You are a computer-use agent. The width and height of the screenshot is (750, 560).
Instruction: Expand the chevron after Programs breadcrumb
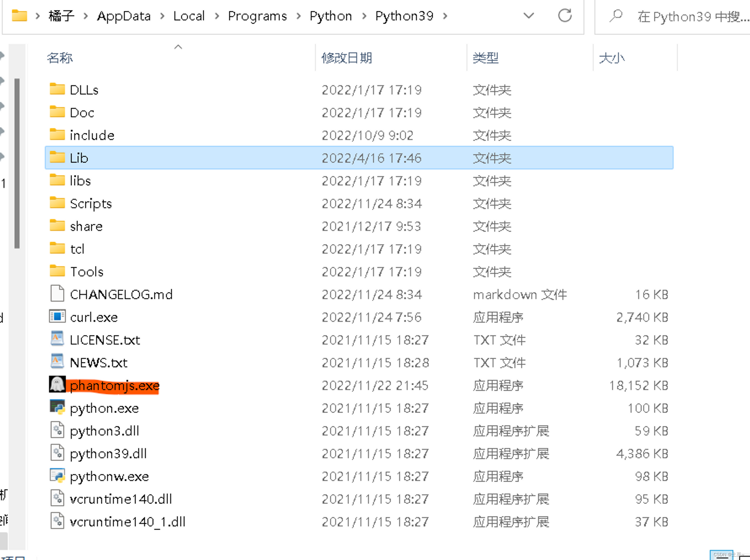298,16
